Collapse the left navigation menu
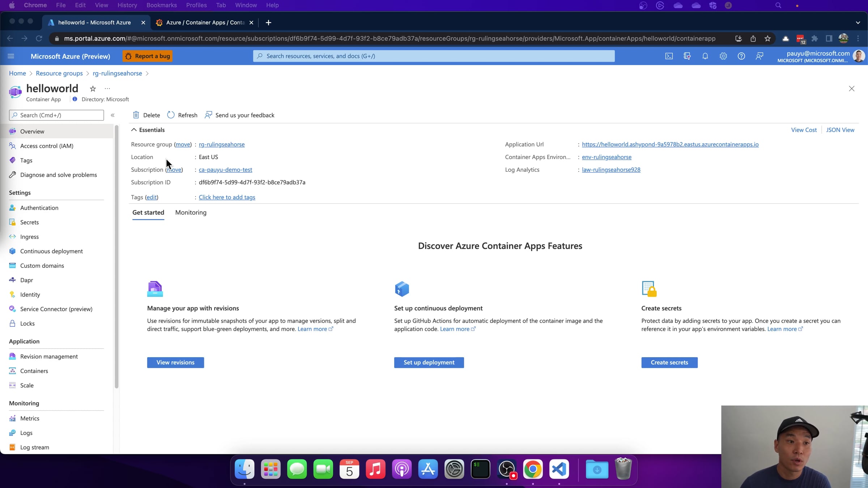Image resolution: width=868 pixels, height=488 pixels. tap(112, 115)
